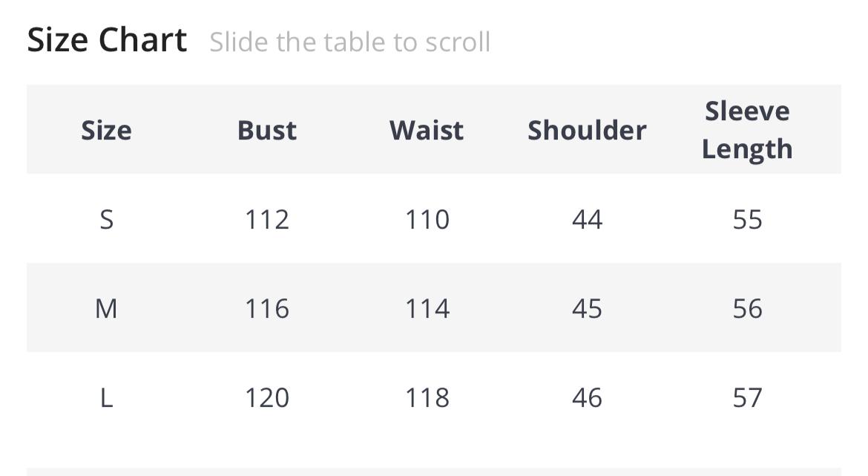Click the bust value 112

[x=267, y=220]
